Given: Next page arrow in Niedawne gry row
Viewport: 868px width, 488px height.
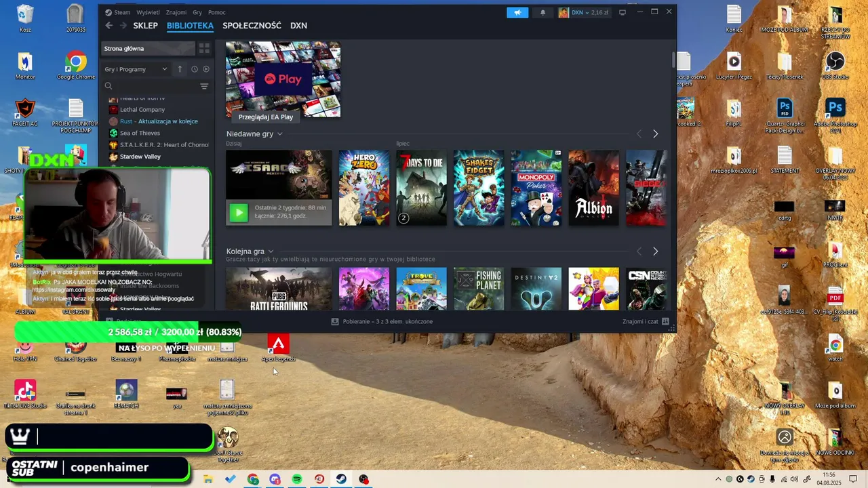Looking at the screenshot, I should point(655,134).
